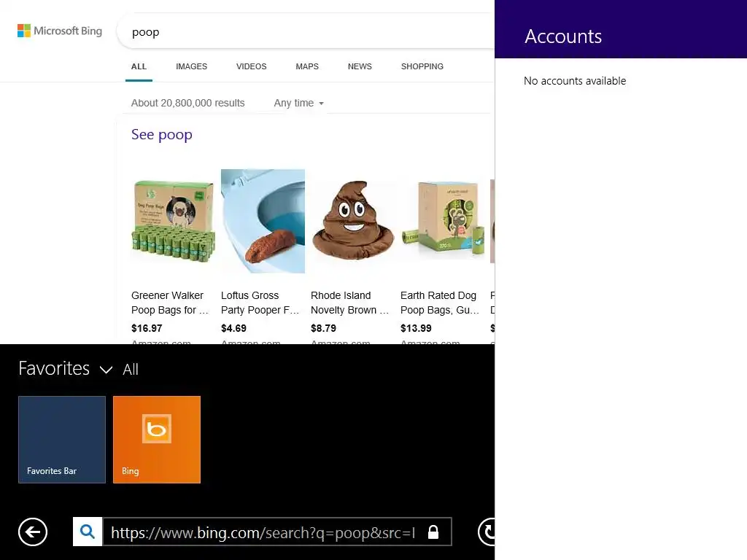Click the brown poop emoji hat image

[x=353, y=220]
